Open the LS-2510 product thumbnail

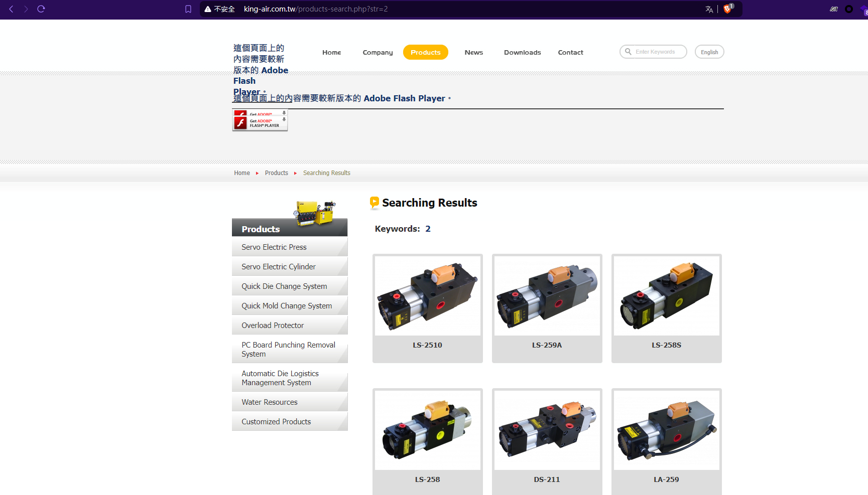[x=428, y=296]
